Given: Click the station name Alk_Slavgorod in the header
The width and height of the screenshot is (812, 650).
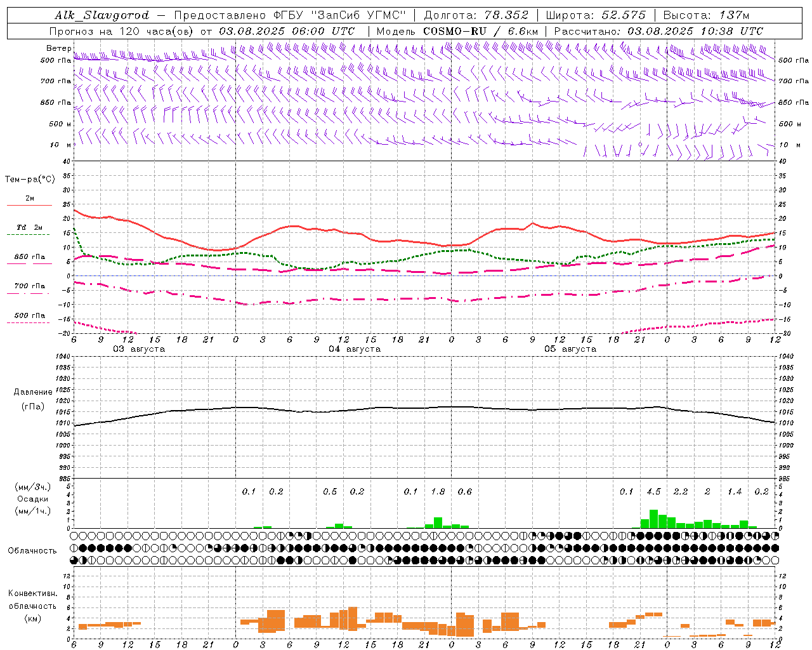Looking at the screenshot, I should pyautogui.click(x=102, y=15).
